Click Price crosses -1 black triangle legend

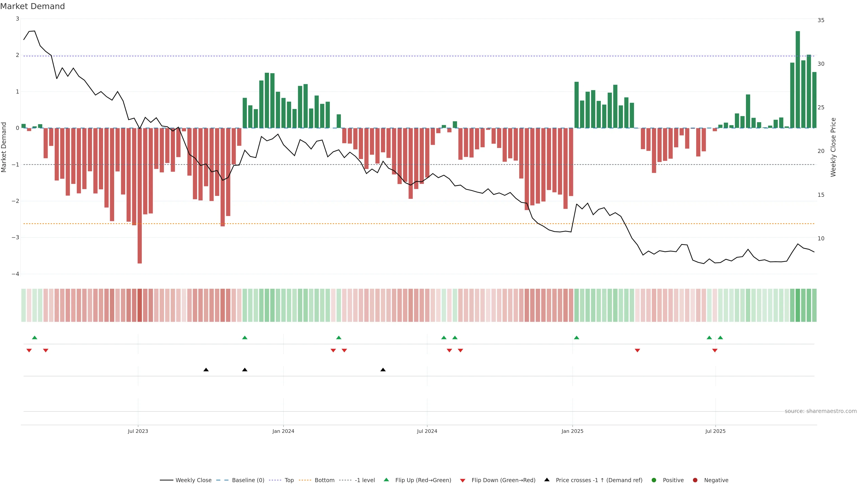click(x=547, y=480)
